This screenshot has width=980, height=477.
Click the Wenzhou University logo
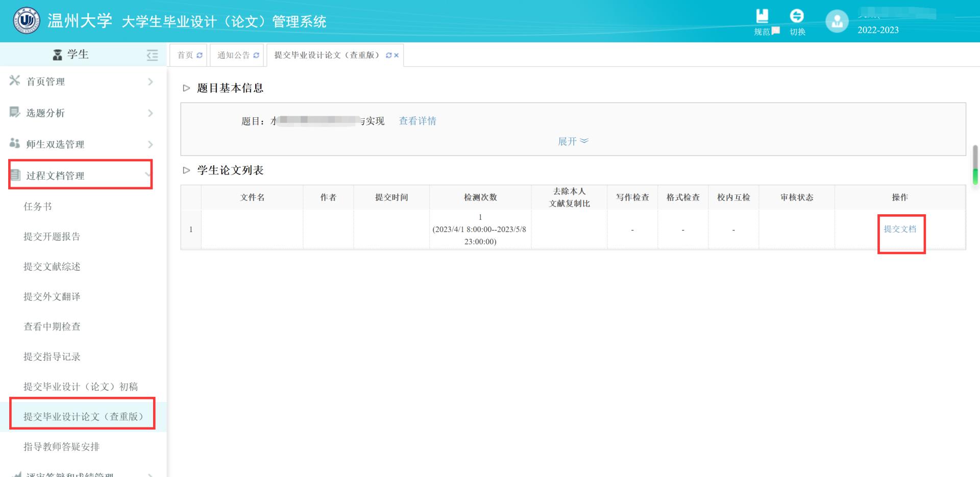[x=27, y=21]
